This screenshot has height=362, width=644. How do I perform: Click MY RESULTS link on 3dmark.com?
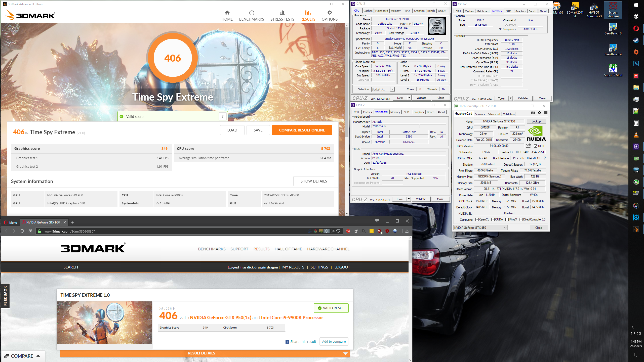tap(293, 267)
